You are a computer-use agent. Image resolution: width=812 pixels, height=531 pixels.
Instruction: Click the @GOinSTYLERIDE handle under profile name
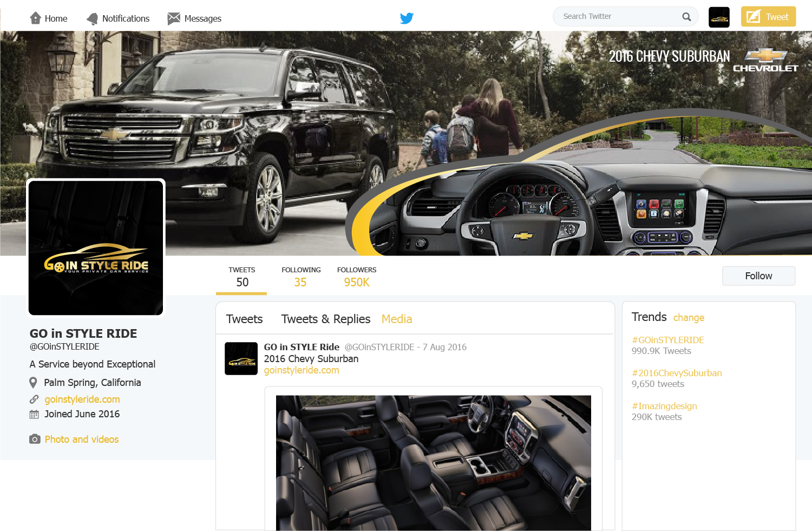point(64,346)
